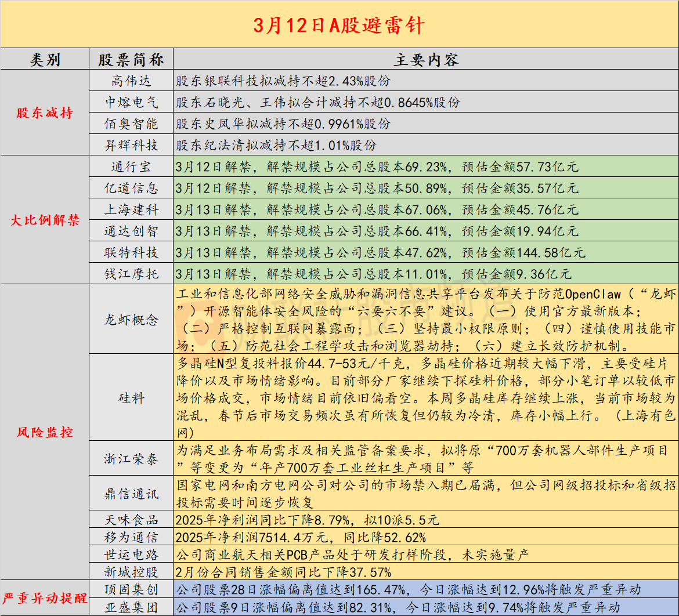Click the 严重异动提醒 category cell
Viewport: 679px width, 616px height.
[x=45, y=598]
